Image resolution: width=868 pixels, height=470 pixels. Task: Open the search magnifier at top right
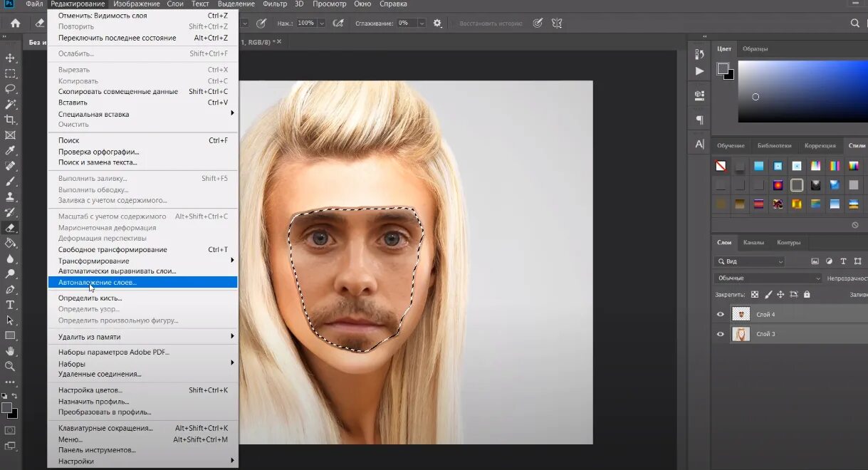tap(855, 23)
